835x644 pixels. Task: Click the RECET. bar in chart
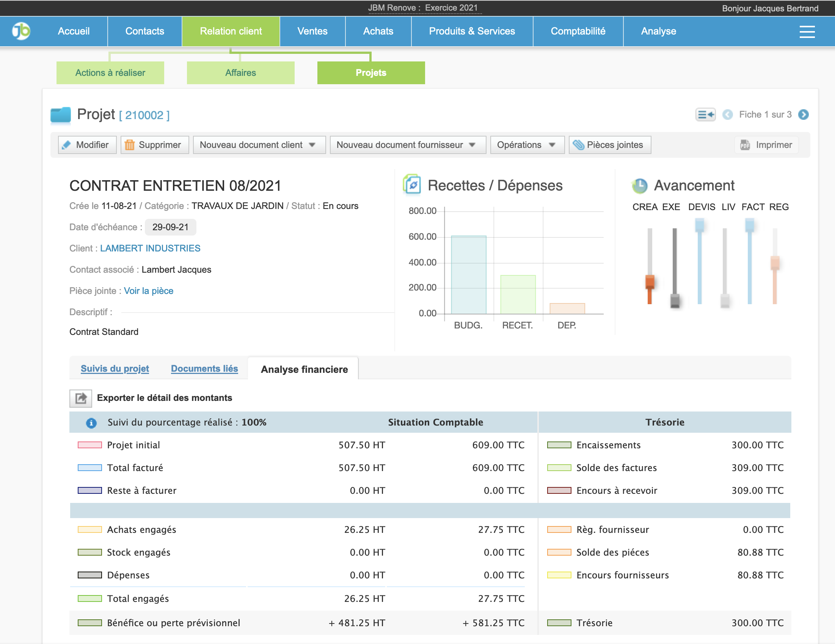[518, 294]
